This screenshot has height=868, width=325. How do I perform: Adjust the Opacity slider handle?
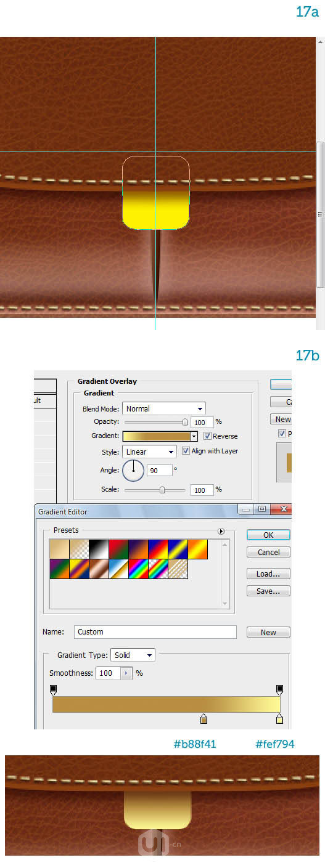pos(185,422)
